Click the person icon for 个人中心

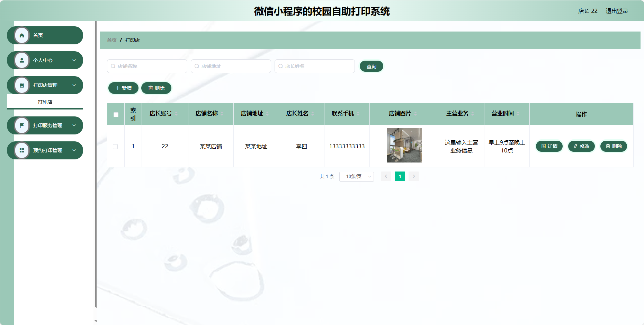(x=22, y=60)
